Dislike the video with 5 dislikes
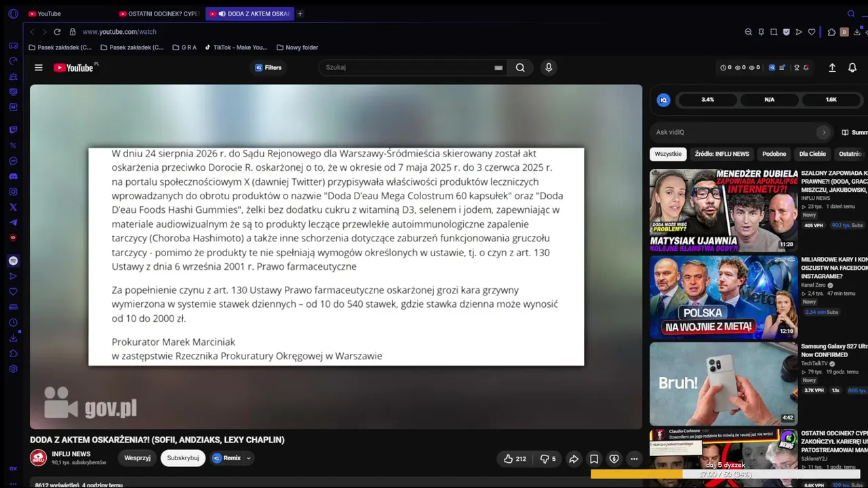 (548, 459)
